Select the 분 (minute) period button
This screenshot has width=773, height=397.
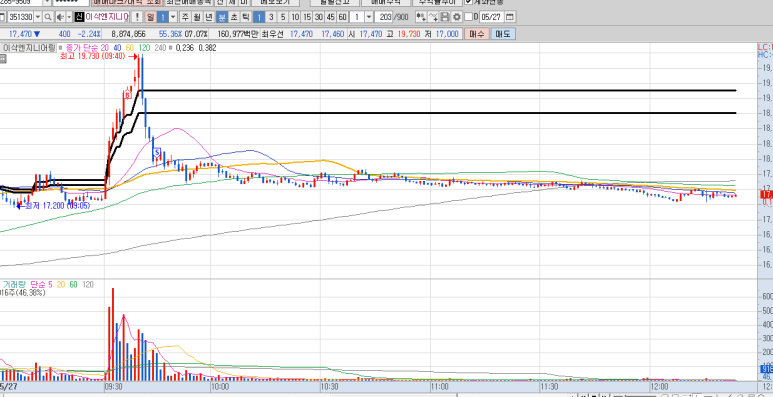click(x=222, y=17)
